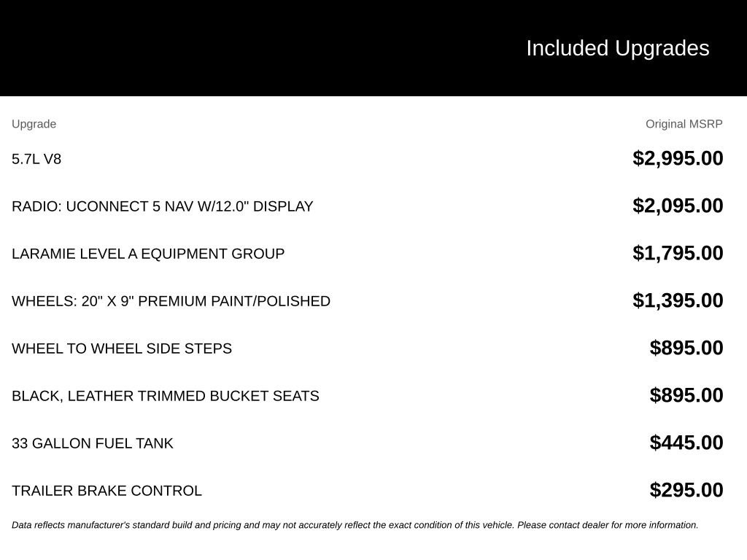
Task: Select the Trailer Brake Control item
Action: pos(107,491)
